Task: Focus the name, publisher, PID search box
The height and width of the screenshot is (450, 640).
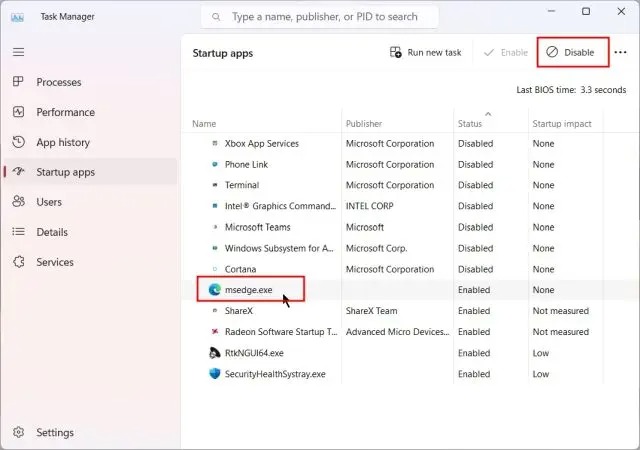Action: pos(320,17)
